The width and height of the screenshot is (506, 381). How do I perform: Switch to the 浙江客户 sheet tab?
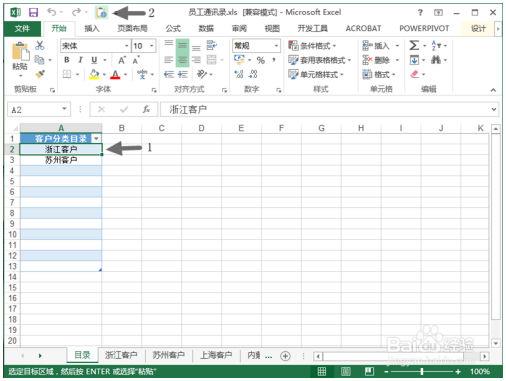coord(121,355)
